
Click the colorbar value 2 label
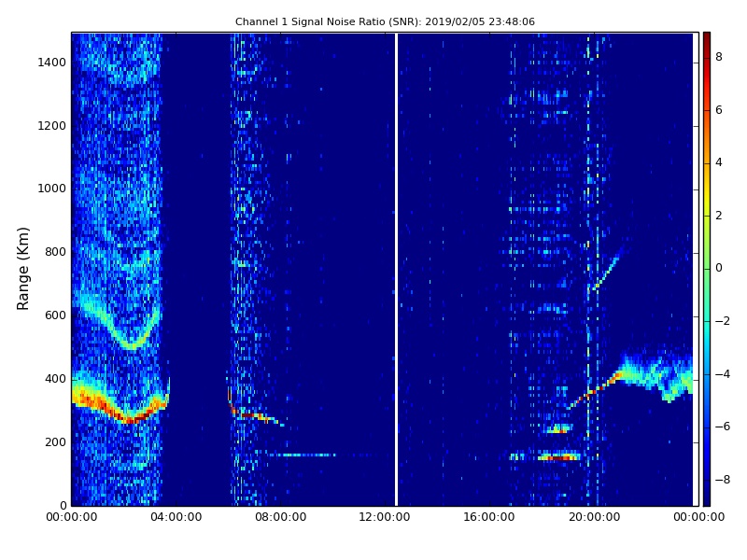click(719, 216)
